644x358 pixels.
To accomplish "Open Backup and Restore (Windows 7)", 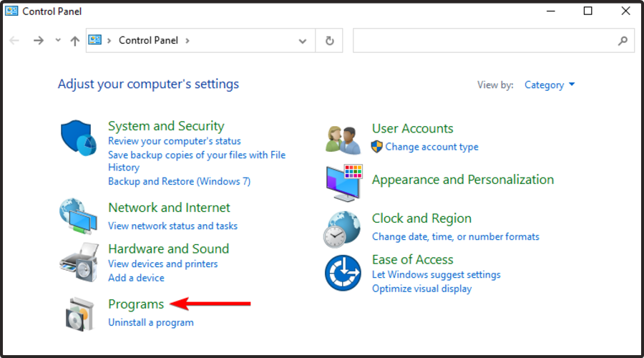I will click(x=179, y=181).
